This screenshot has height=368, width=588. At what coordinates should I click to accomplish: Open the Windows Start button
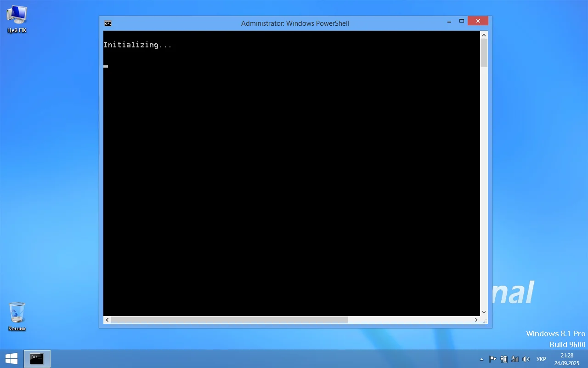pos(11,359)
